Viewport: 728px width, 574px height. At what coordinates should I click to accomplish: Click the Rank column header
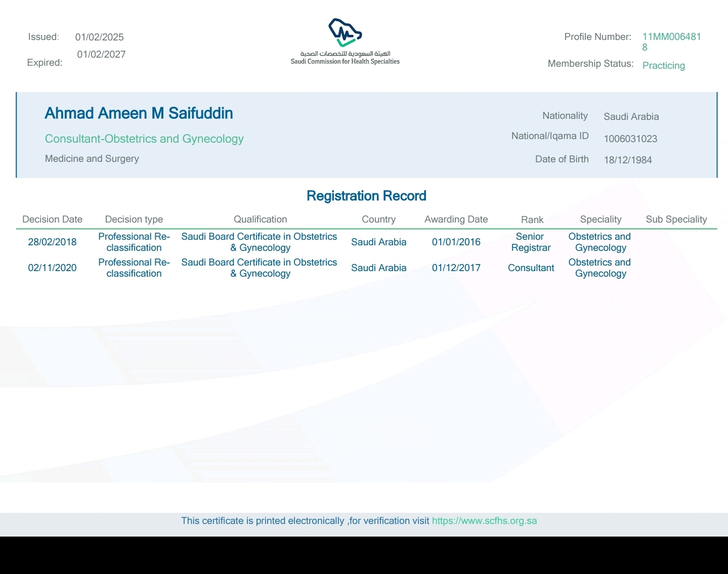(x=532, y=220)
